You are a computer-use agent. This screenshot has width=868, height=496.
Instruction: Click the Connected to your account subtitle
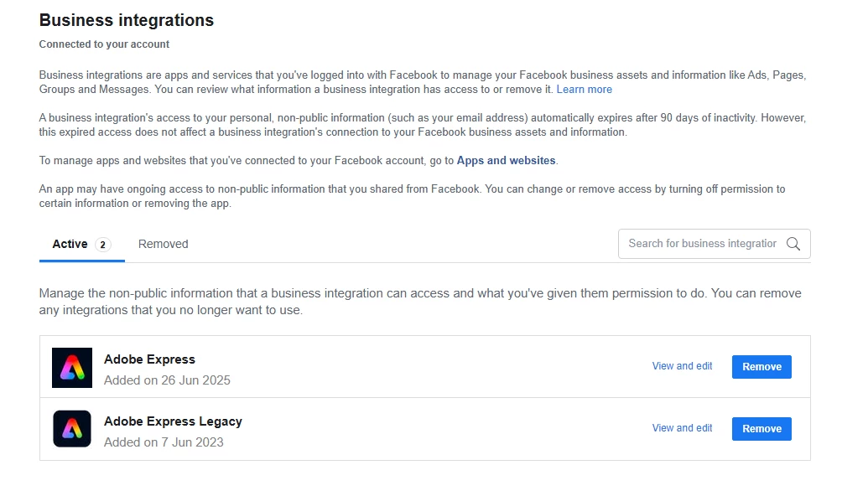tap(104, 44)
